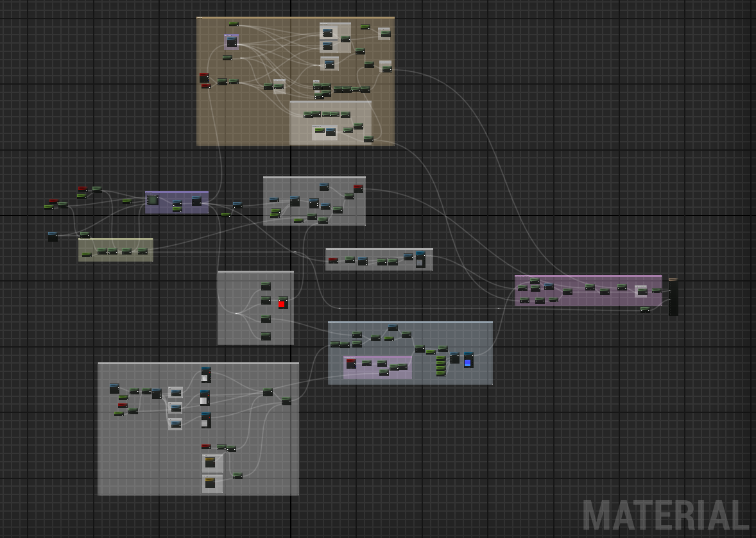Click the bright red color swatch node in the gray group
Screen dimensions: 756x538
[282, 304]
